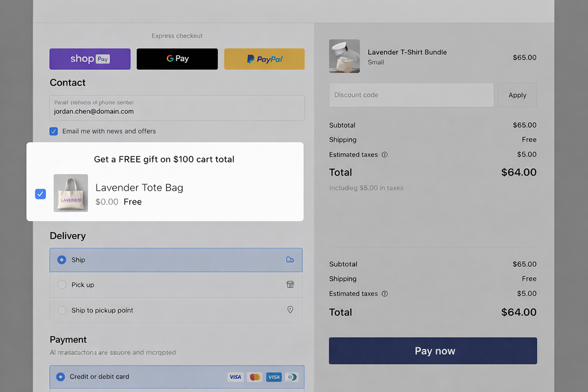Click the leftmost Visa card logo
This screenshot has width=588, height=392.
tap(235, 377)
